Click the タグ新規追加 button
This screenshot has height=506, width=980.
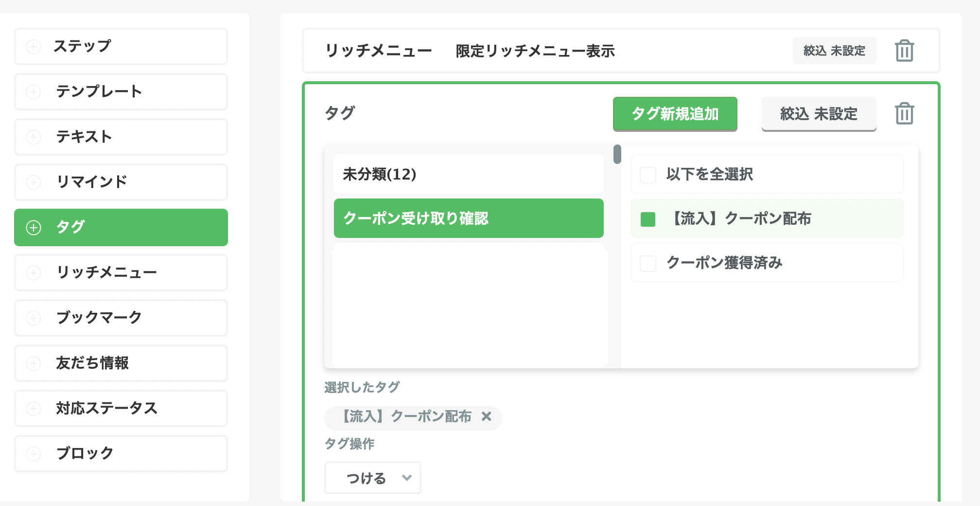pyautogui.click(x=675, y=114)
